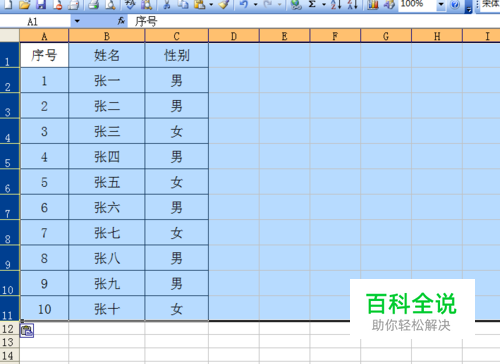Launch the Chart Wizard icon
The image size is (500, 364).
(373, 4)
